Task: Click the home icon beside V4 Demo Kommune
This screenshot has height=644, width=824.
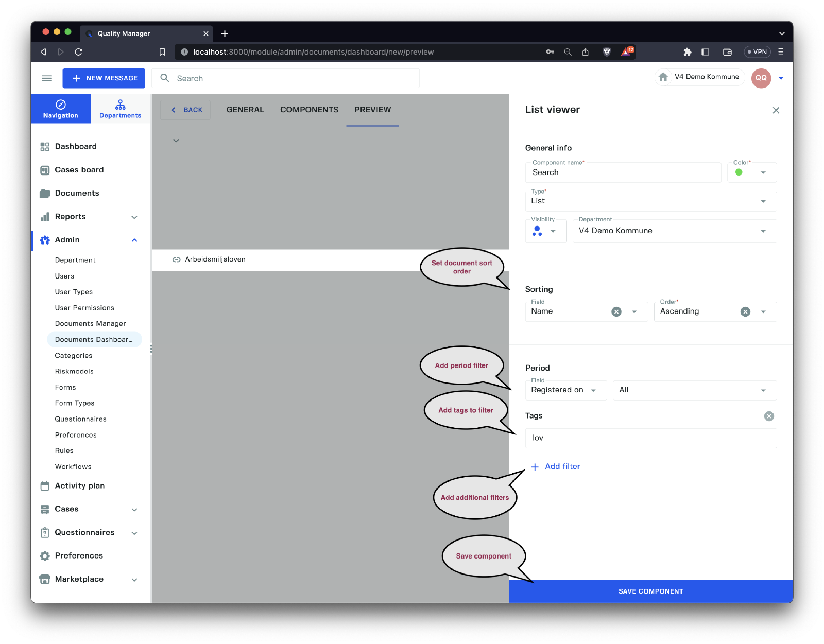Action: 663,77
